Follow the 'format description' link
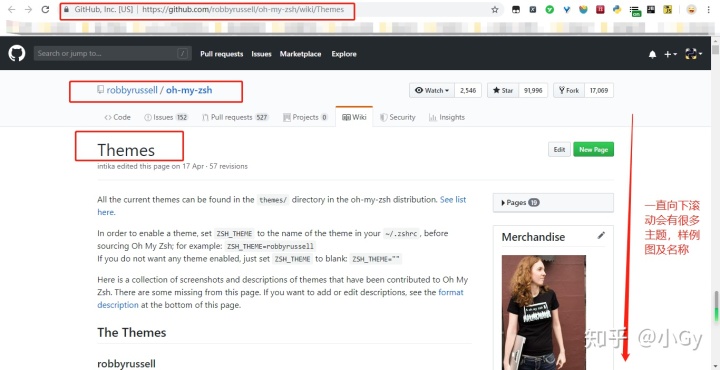The height and width of the screenshot is (370, 720). coord(451,292)
